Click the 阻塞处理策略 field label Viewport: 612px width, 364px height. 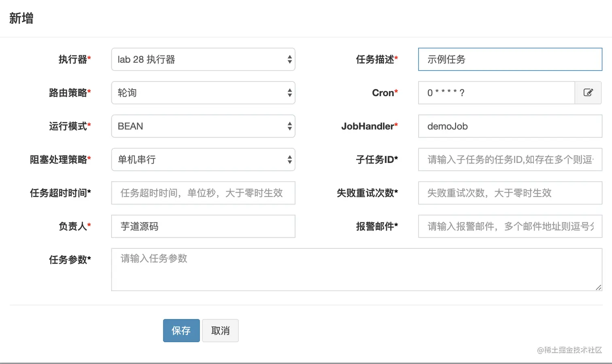coord(60,159)
